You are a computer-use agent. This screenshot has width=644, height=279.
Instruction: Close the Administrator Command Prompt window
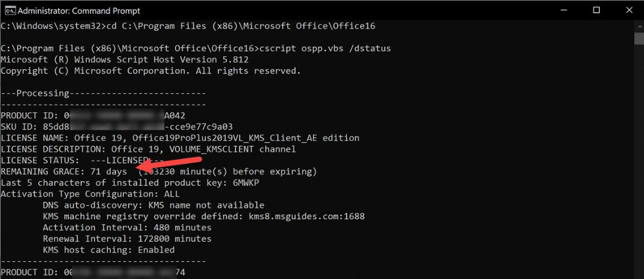pyautogui.click(x=629, y=10)
